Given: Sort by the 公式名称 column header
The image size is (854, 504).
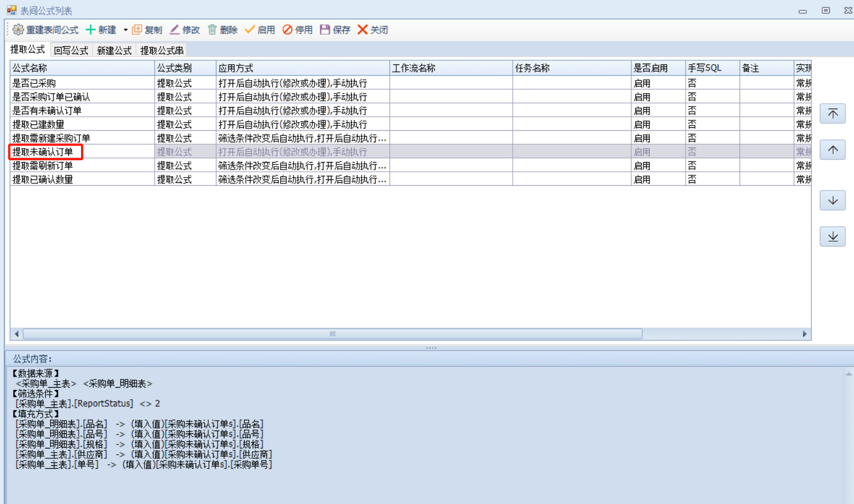Looking at the screenshot, I should tap(82, 68).
